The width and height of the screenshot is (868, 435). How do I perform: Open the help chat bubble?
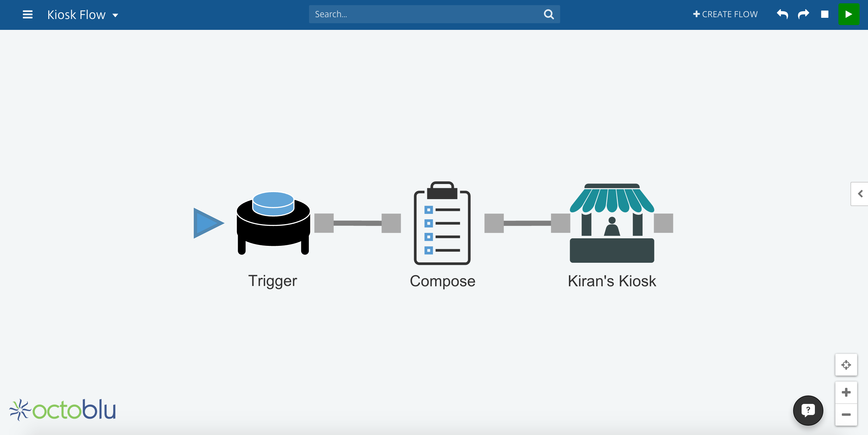[808, 410]
